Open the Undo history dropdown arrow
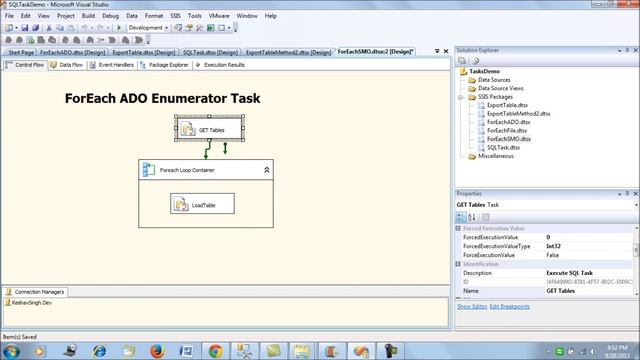This screenshot has width=640, height=360. tap(92, 28)
